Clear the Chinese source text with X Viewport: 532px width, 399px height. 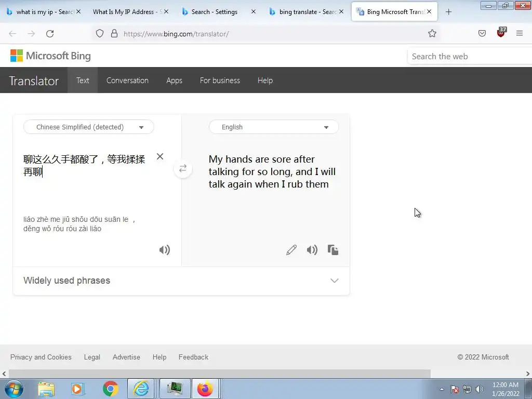(x=160, y=156)
